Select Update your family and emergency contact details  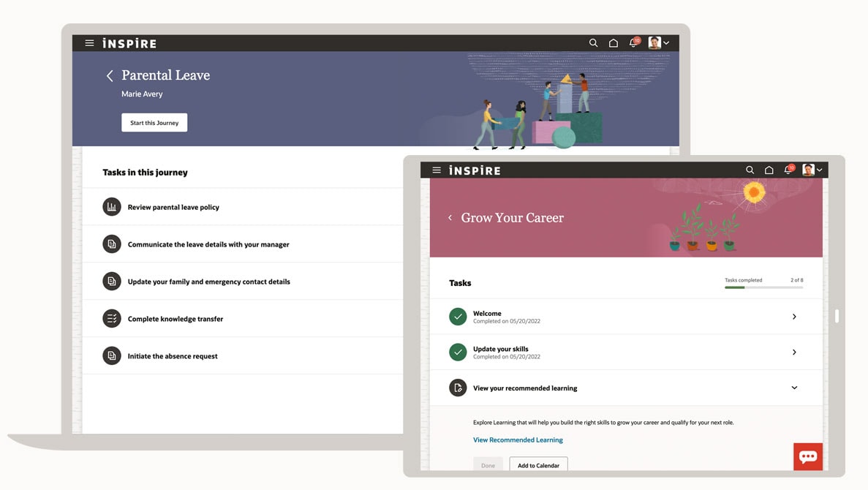(208, 282)
